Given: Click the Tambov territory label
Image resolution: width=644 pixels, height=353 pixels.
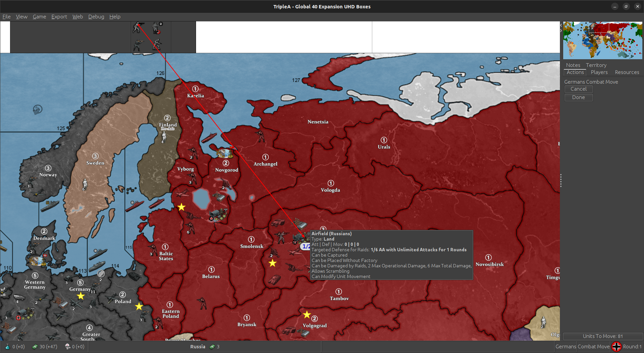Looking at the screenshot, I should [x=339, y=298].
